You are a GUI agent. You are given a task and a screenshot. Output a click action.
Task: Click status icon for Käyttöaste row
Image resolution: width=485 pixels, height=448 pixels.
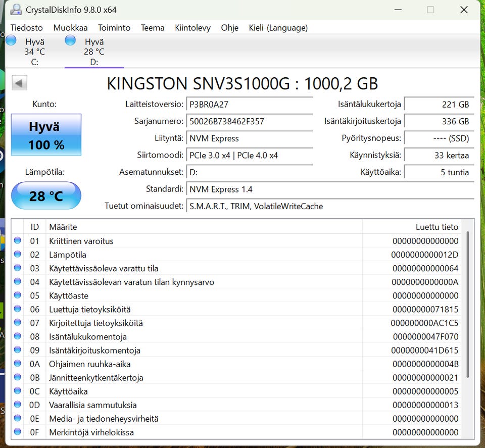click(x=18, y=295)
